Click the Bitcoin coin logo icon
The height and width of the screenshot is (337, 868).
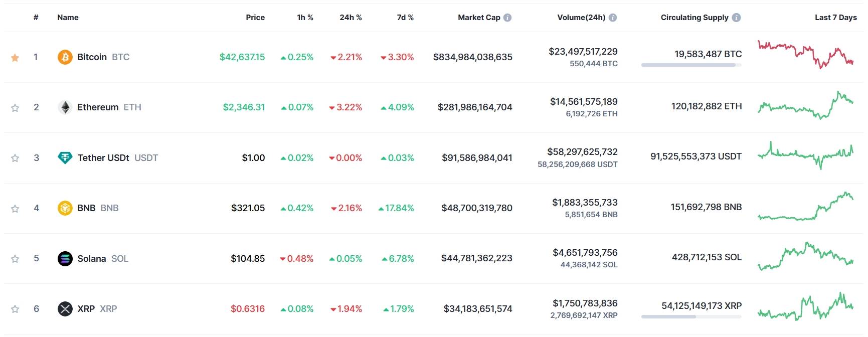[65, 57]
